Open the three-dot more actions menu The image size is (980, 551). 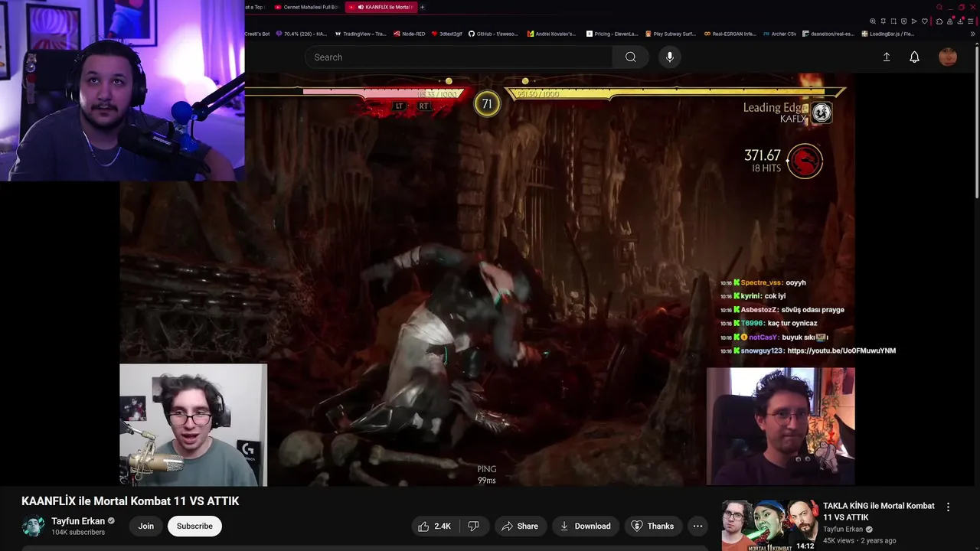pyautogui.click(x=697, y=526)
